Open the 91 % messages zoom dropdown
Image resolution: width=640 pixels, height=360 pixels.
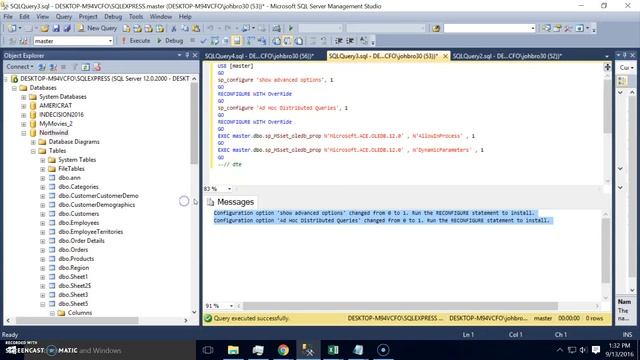[x=231, y=306]
